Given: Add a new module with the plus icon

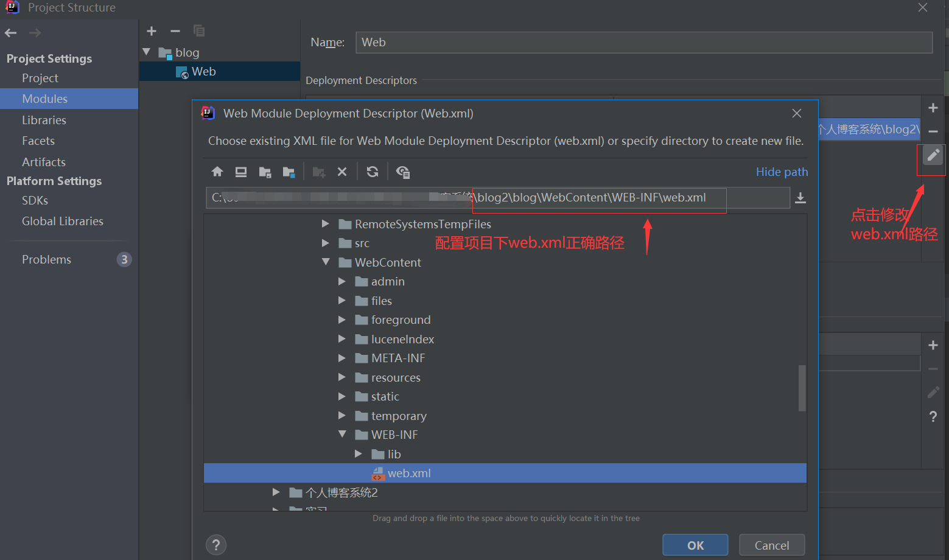Looking at the screenshot, I should [x=151, y=31].
